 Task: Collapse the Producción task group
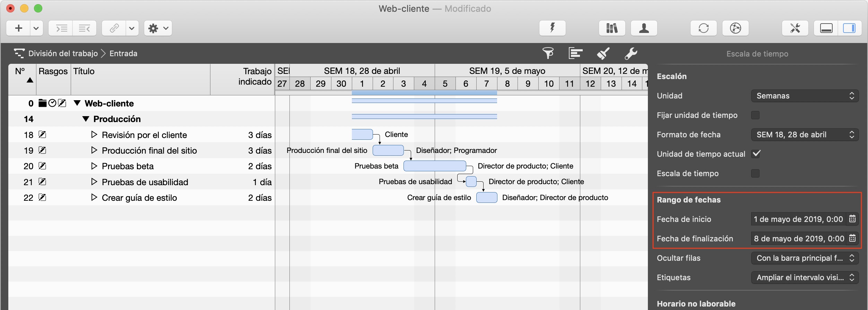tap(86, 119)
